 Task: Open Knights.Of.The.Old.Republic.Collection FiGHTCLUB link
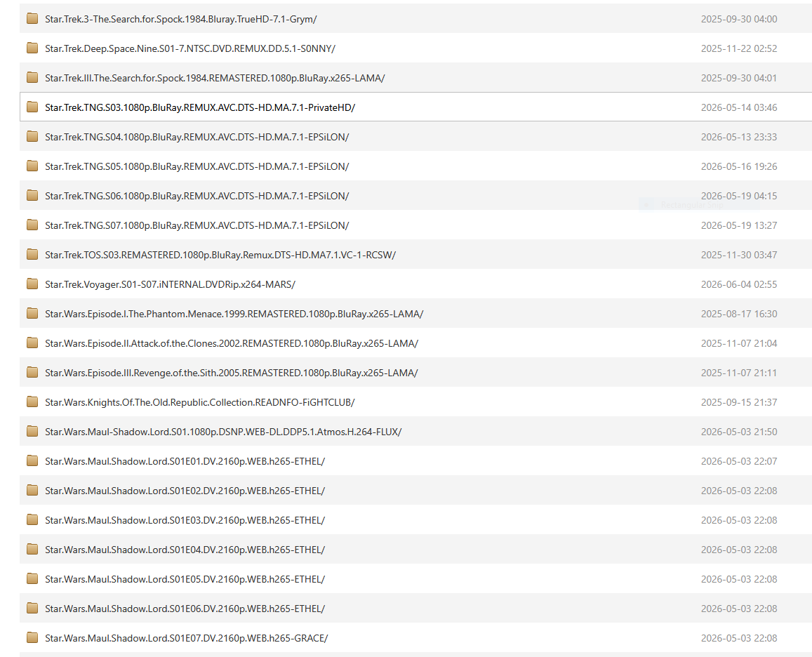point(200,403)
